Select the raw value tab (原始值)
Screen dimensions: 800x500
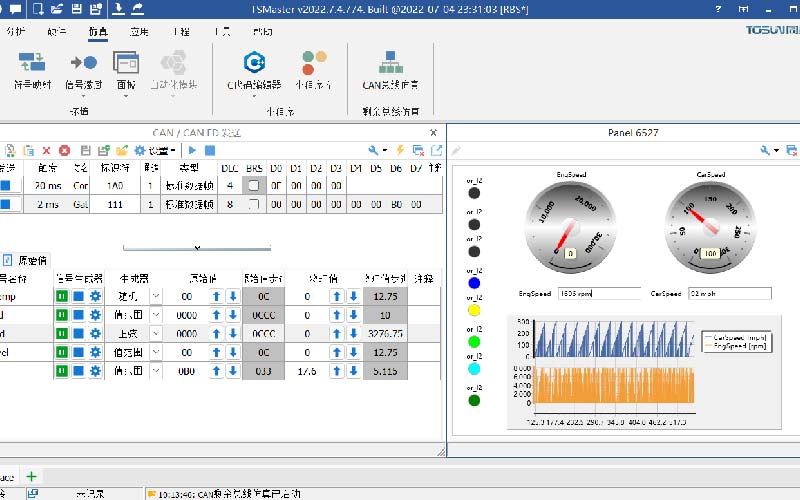30,259
